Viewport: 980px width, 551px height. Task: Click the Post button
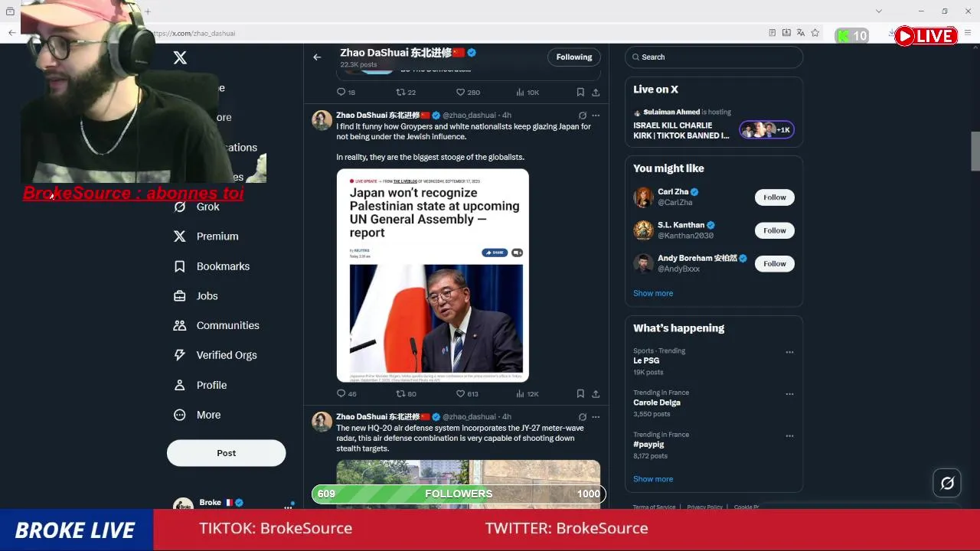point(226,453)
